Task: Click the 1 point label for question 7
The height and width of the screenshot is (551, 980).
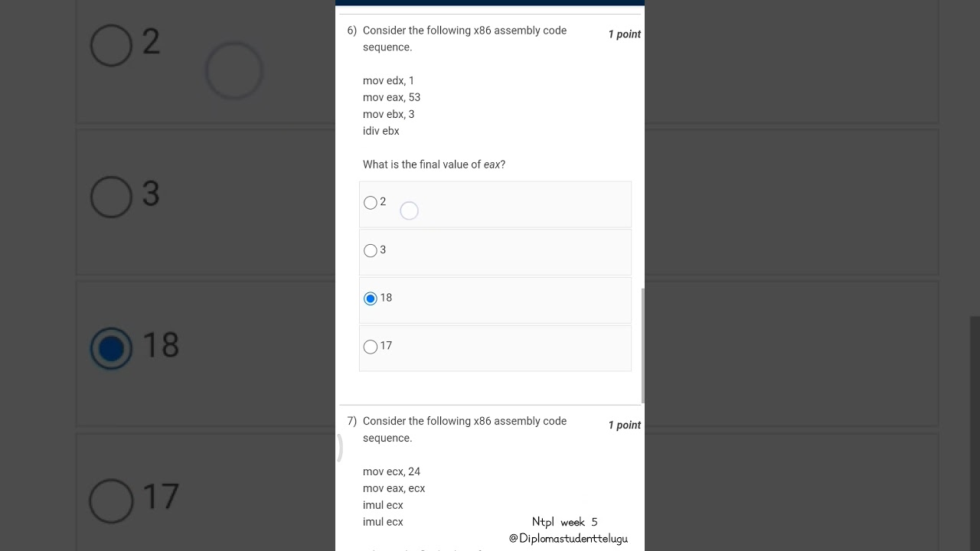Action: click(625, 425)
